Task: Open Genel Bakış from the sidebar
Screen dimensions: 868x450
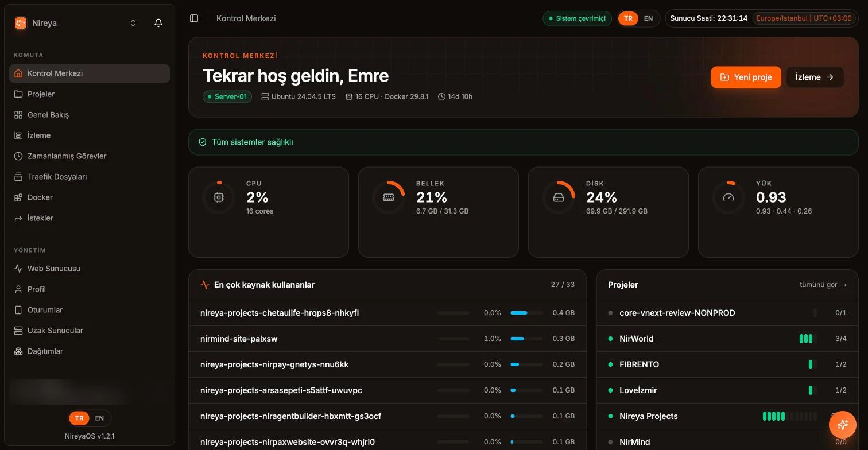Action: click(x=90, y=115)
